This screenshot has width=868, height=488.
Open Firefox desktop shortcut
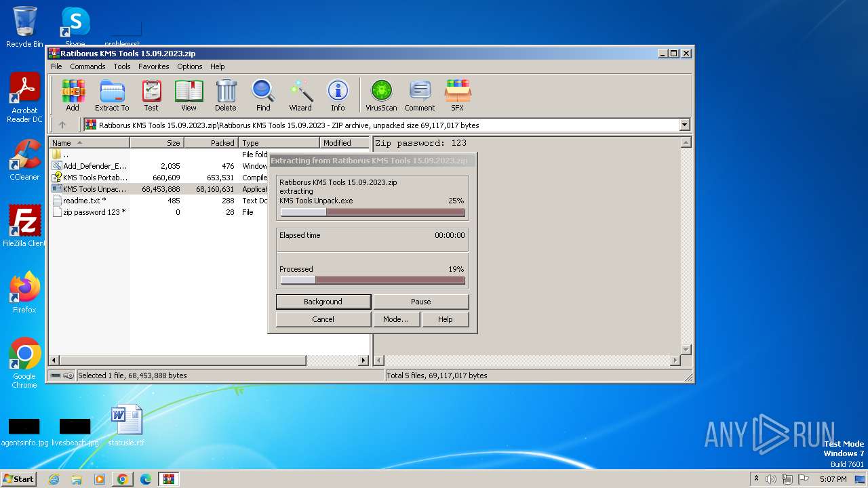click(x=24, y=293)
